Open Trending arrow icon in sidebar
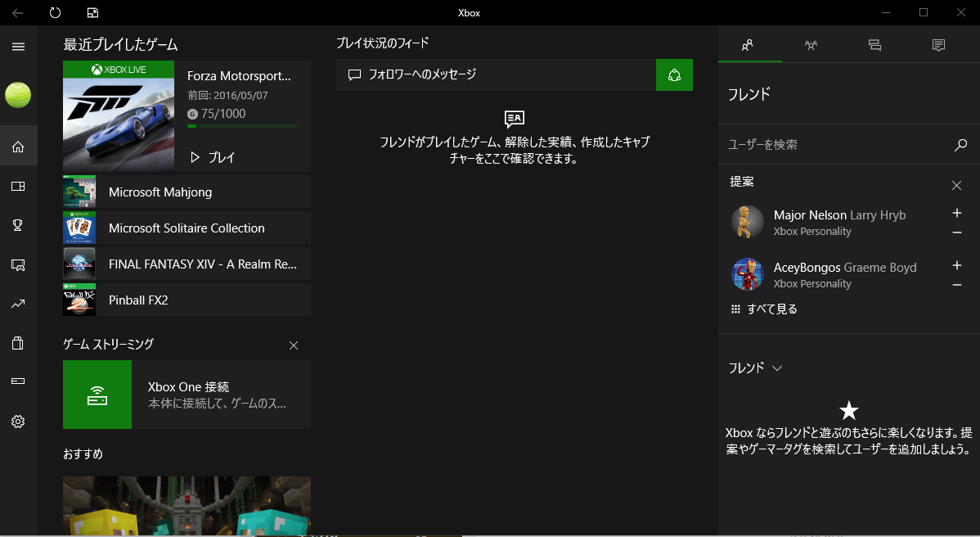This screenshot has height=537, width=980. 18,304
